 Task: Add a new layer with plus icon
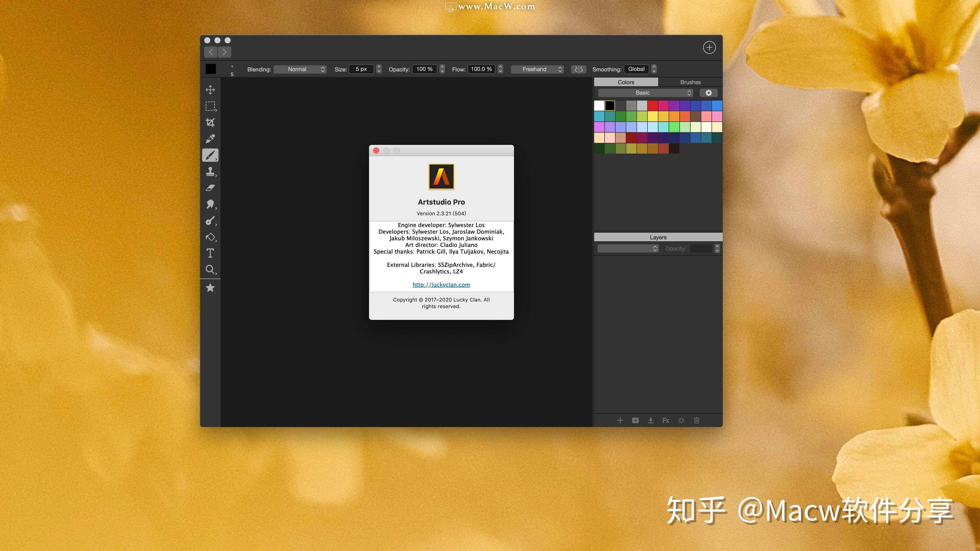point(620,420)
